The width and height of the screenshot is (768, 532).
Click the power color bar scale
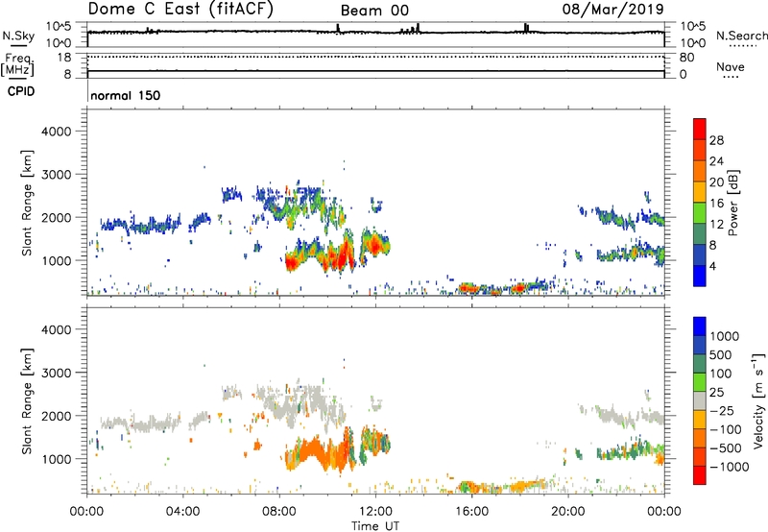700,203
